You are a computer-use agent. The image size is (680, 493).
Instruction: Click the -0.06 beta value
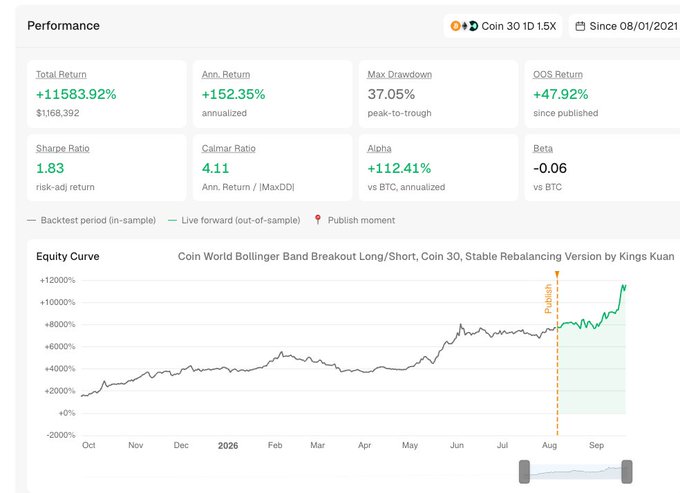pos(550,168)
